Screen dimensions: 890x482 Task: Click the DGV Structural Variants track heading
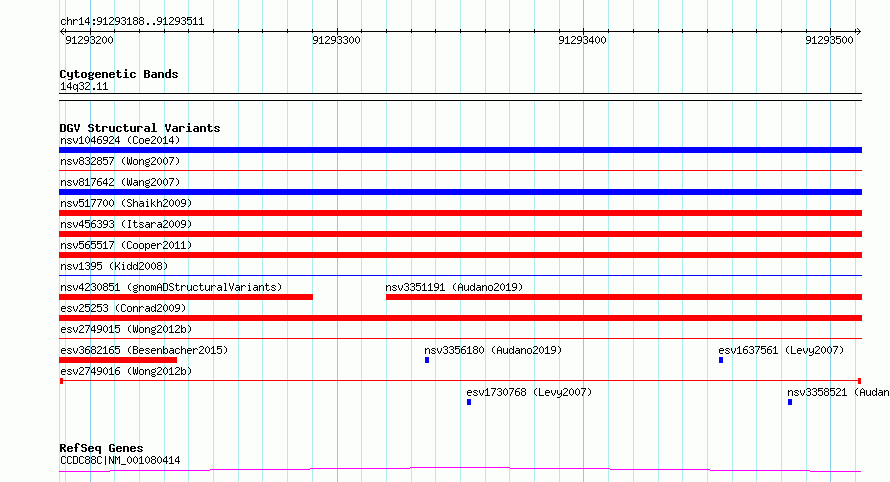[140, 128]
